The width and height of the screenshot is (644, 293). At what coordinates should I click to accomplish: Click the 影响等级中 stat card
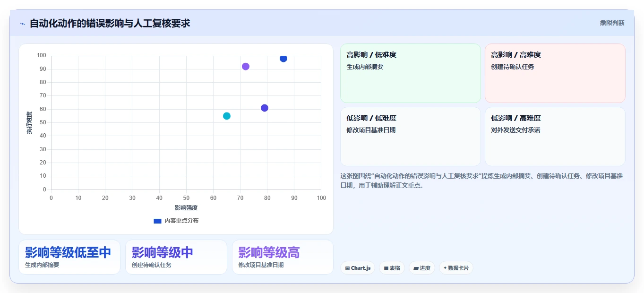click(176, 257)
